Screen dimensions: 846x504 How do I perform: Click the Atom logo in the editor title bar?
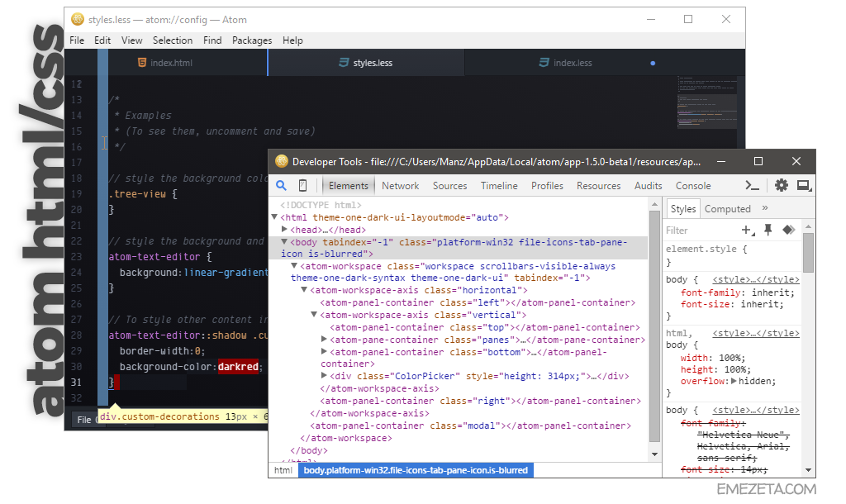[x=78, y=20]
